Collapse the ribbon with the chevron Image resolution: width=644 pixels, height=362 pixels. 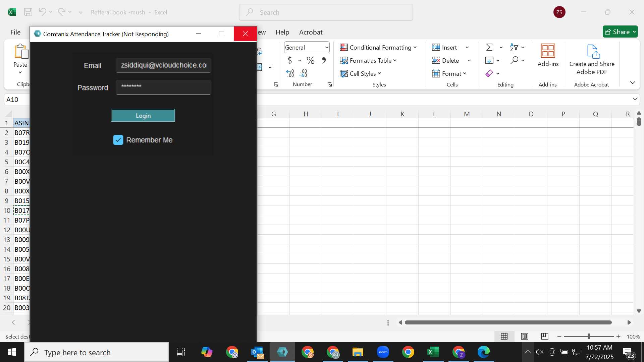(x=633, y=82)
